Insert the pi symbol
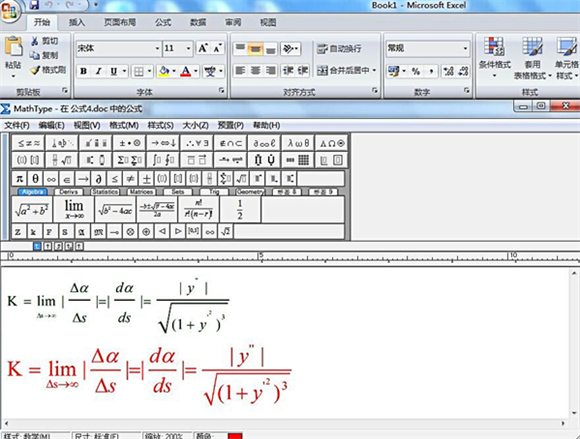 (19, 179)
